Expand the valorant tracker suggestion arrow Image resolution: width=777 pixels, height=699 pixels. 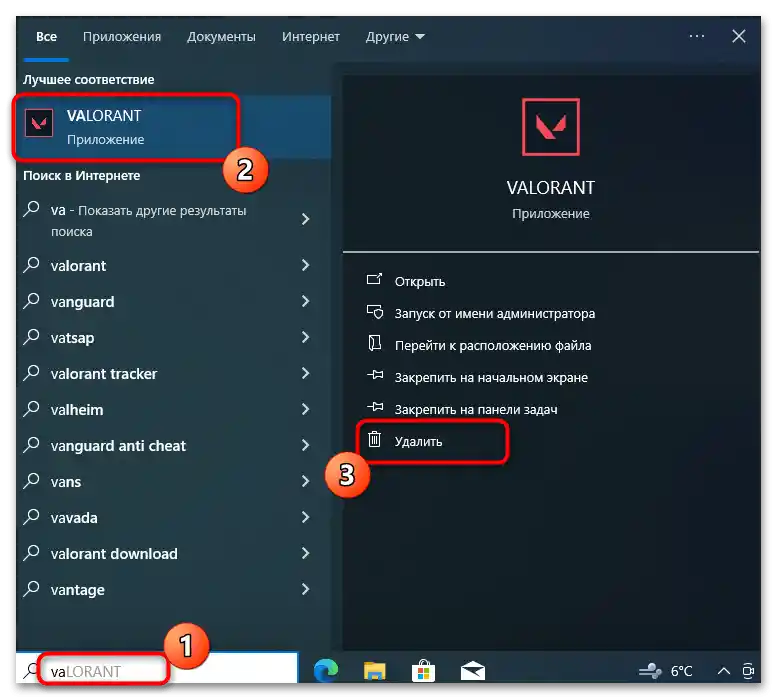306,374
